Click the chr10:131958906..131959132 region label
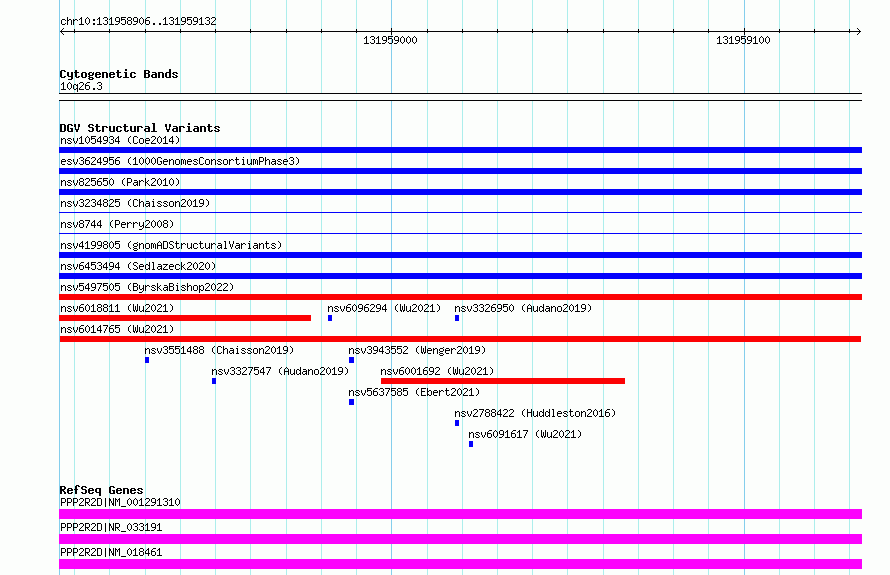 click(x=138, y=21)
